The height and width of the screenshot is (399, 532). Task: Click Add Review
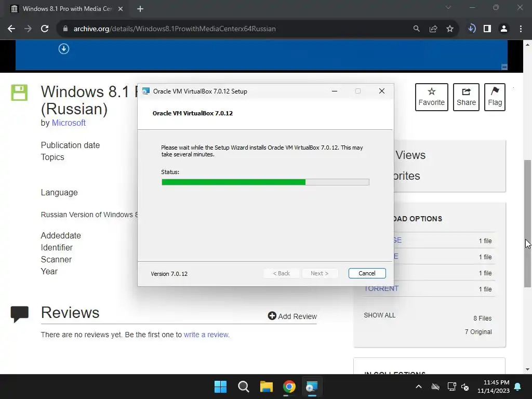292,316
